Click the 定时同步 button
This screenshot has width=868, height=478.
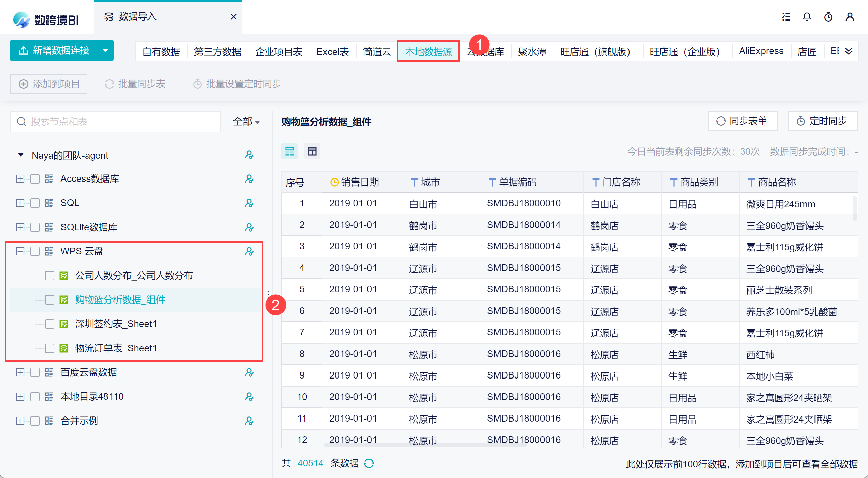[x=823, y=121]
